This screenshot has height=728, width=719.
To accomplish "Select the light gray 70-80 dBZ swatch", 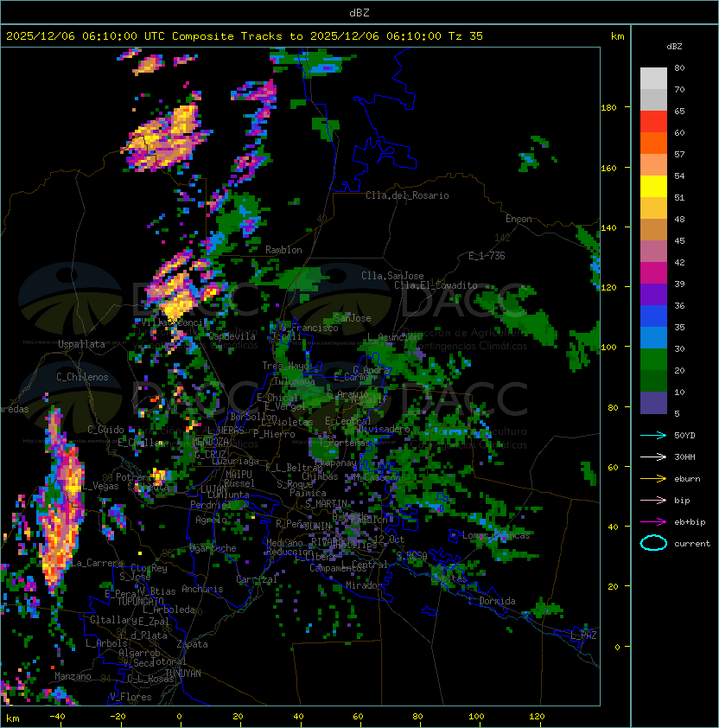I will point(653,78).
